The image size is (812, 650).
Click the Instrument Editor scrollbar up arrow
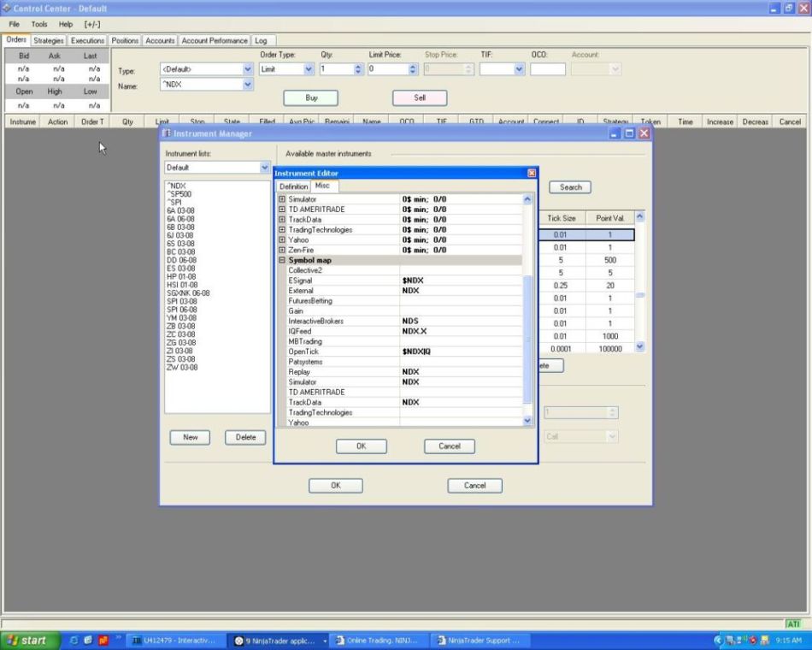(x=527, y=199)
